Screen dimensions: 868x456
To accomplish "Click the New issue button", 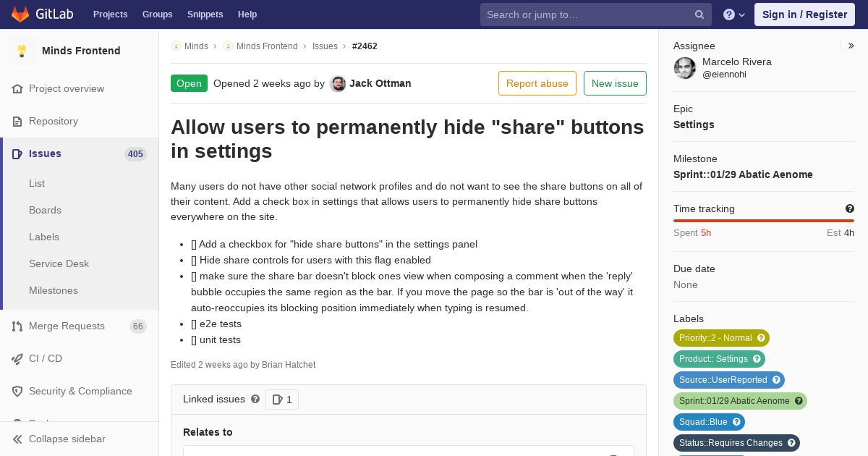I will (x=615, y=83).
